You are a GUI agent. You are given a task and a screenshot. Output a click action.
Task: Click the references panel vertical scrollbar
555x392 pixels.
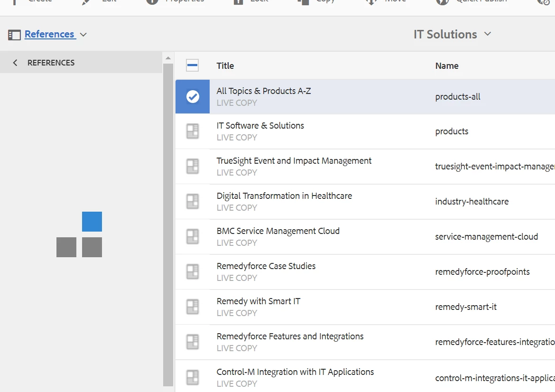pos(168,223)
